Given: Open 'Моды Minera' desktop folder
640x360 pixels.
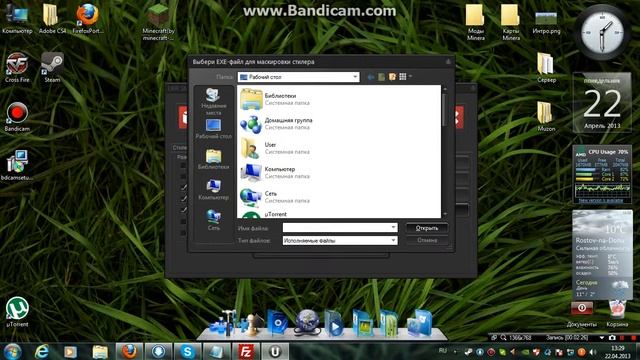Looking at the screenshot, I should pos(476,22).
